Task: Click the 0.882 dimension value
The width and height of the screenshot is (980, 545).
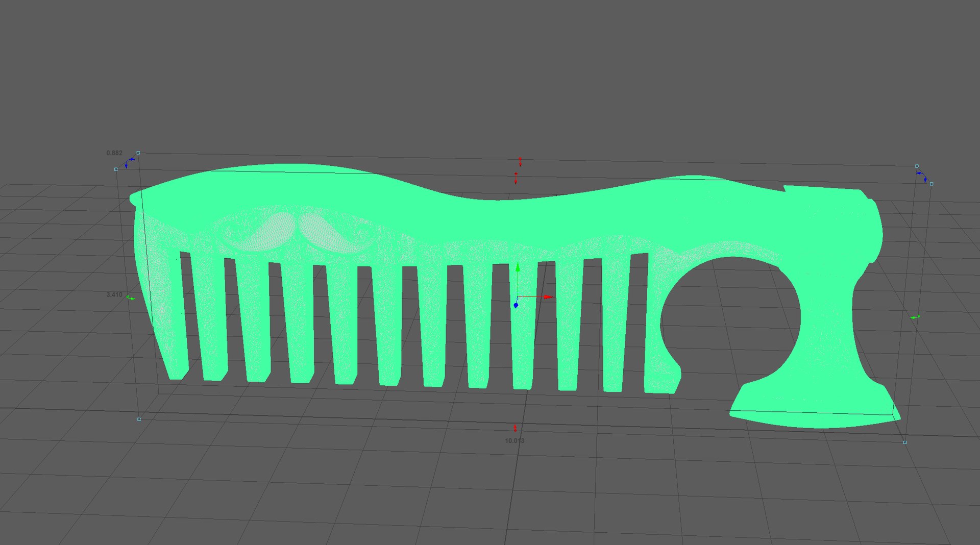Action: (114, 153)
